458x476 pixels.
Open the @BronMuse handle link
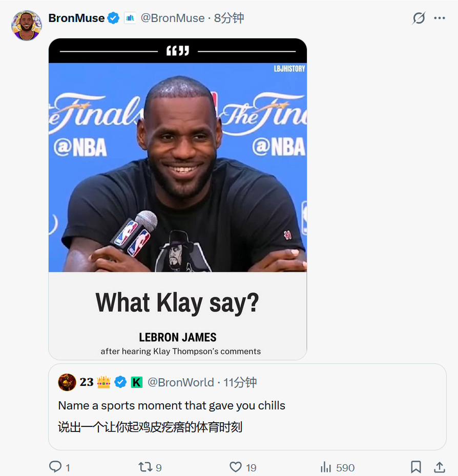point(172,18)
